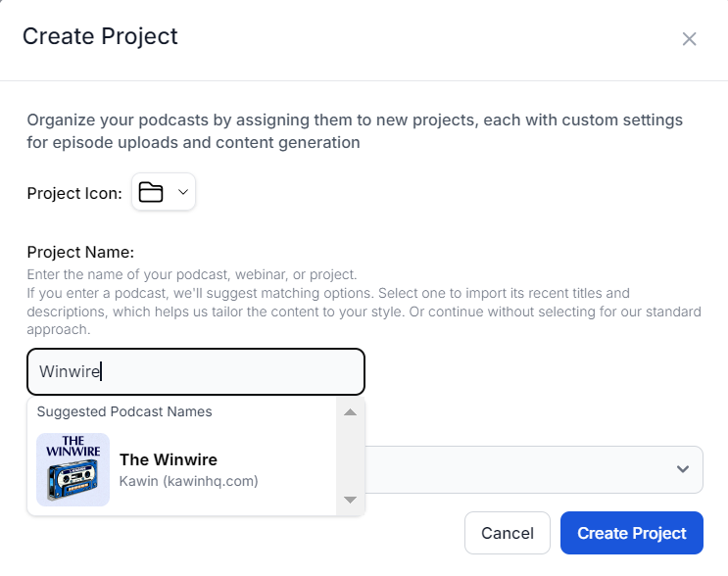Pick the Kawin (kawinhq.com) suggestion subtitle

pyautogui.click(x=188, y=481)
